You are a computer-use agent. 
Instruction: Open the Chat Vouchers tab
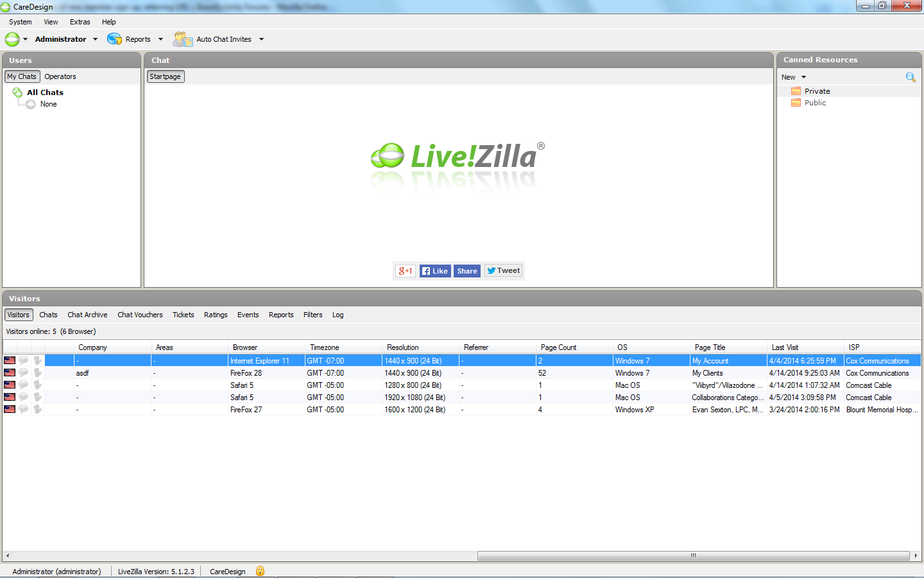pos(140,315)
